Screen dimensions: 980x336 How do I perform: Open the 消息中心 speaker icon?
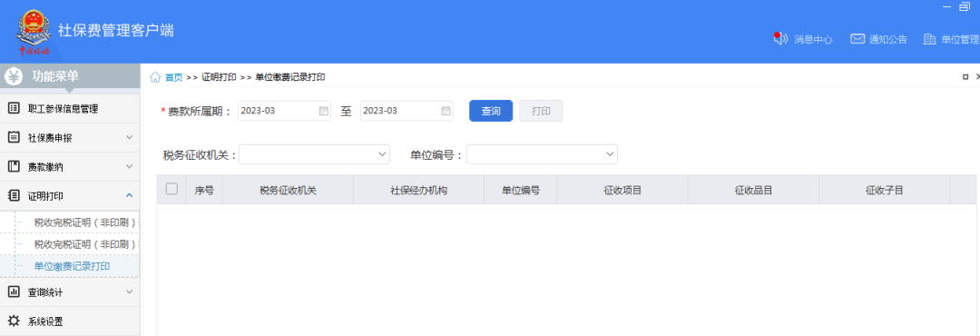(780, 39)
